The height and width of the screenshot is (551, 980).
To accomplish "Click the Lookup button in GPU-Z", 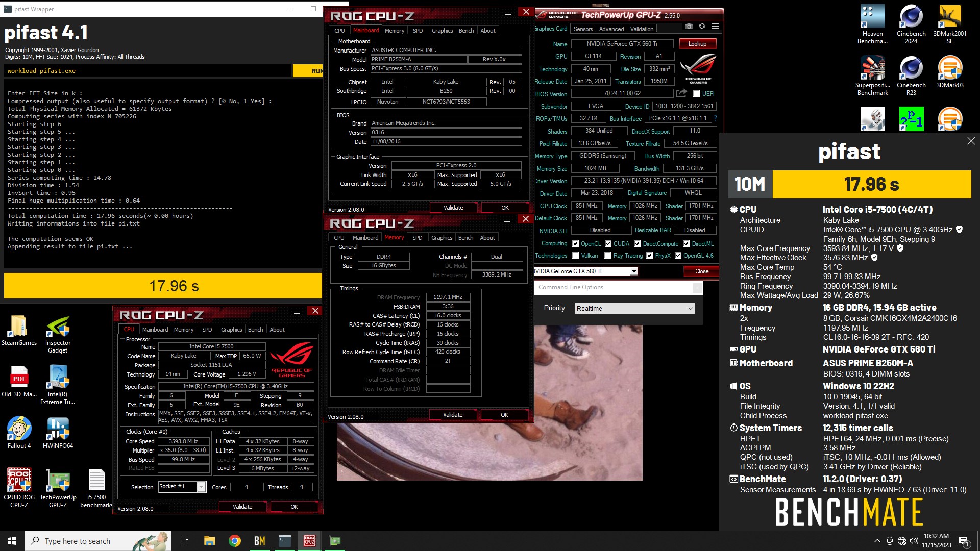I will (x=697, y=44).
